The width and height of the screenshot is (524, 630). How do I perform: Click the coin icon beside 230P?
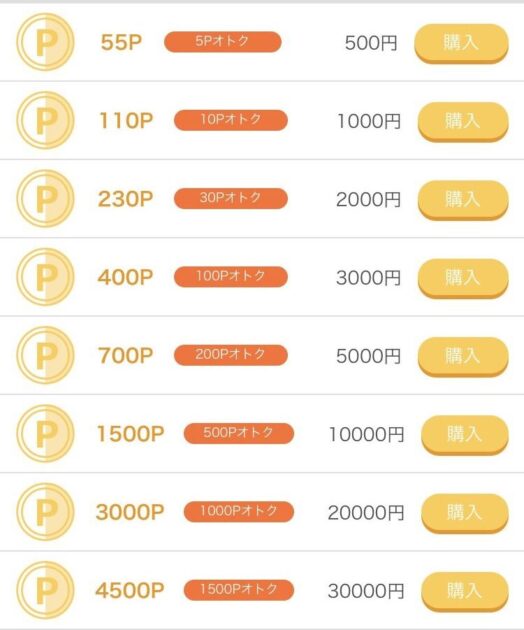[45, 198]
